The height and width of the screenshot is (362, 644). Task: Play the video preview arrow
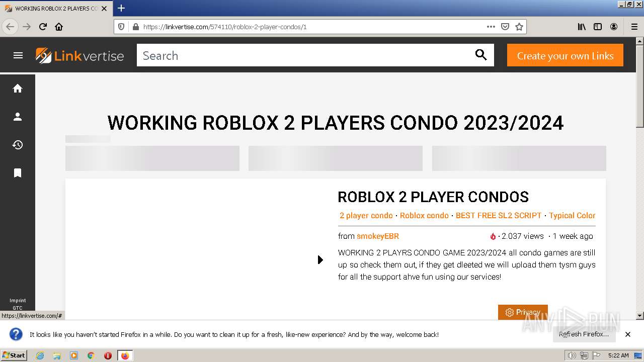coord(320,259)
